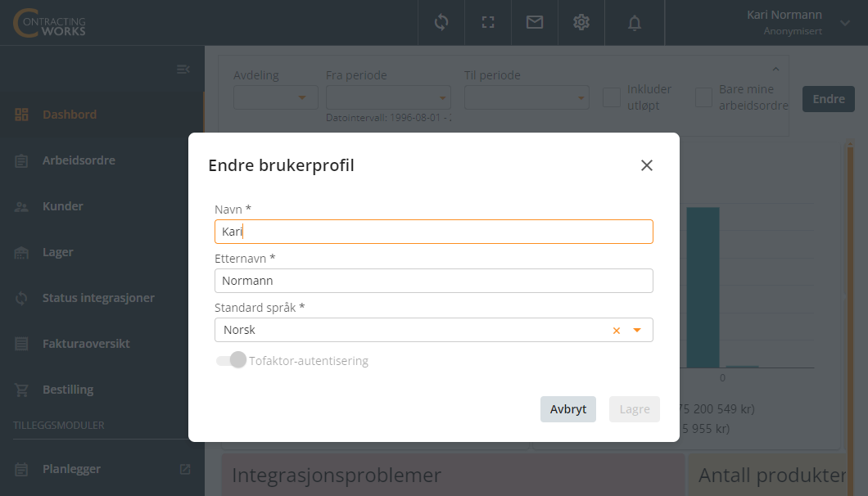Screen dimensions: 868x496
Task: Enable Tofaktor-autentisering switch
Action: coord(232,360)
